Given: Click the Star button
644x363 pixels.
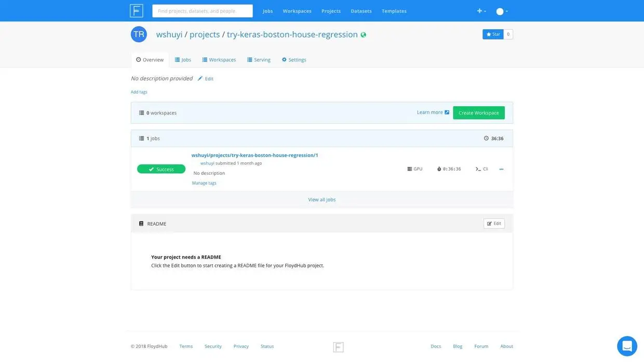Looking at the screenshot, I should (493, 34).
